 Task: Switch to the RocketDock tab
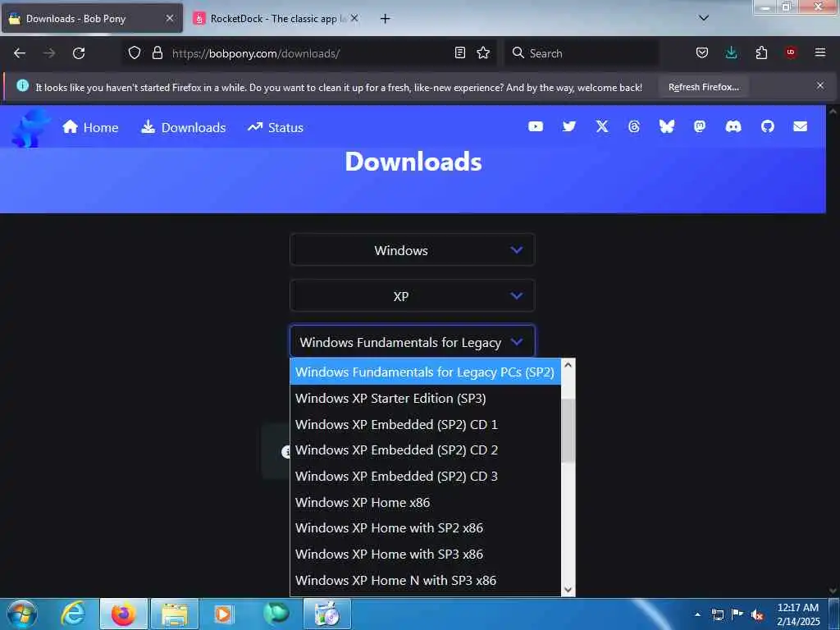point(276,18)
